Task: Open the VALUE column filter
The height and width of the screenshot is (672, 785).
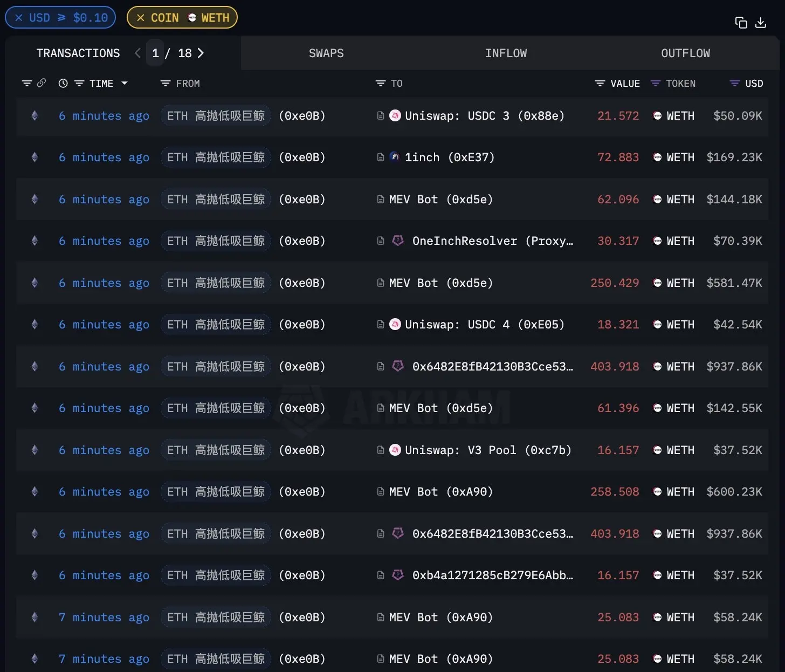Action: pyautogui.click(x=600, y=83)
